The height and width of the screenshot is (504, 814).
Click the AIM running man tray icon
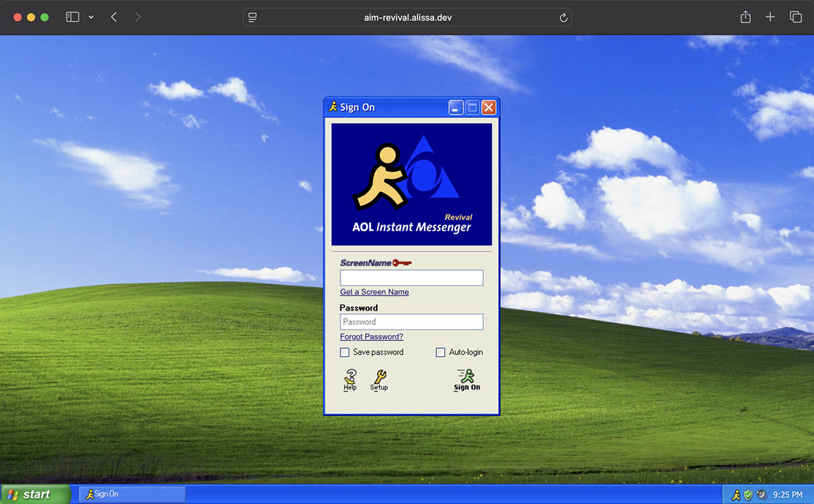pyautogui.click(x=736, y=495)
